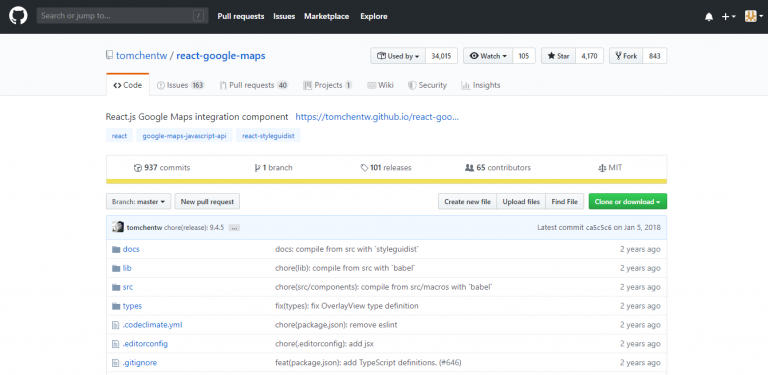Click the GitHub Octocat logo

pyautogui.click(x=18, y=16)
